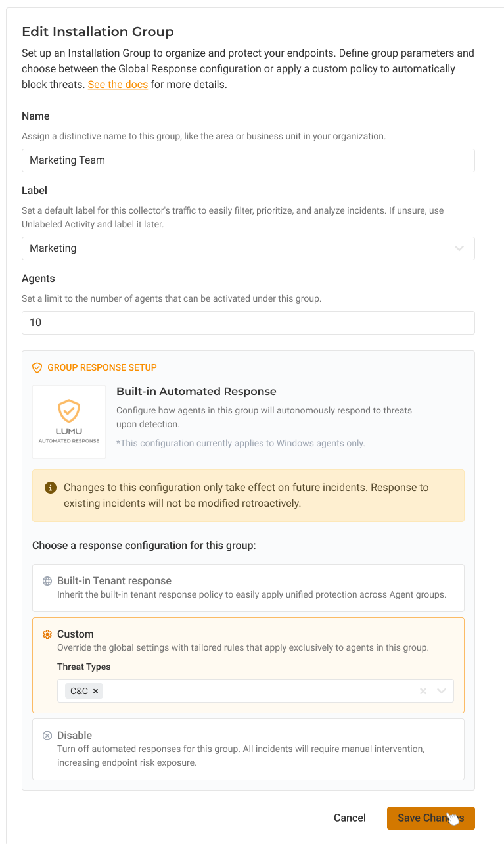Click the gear icon next to Custom
Screen dimensions: 504x844
[47, 634]
